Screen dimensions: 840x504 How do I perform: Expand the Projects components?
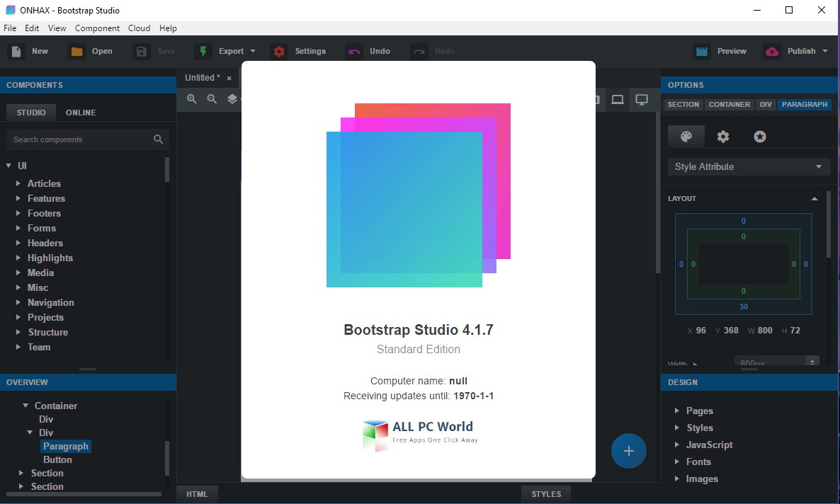pyautogui.click(x=18, y=317)
